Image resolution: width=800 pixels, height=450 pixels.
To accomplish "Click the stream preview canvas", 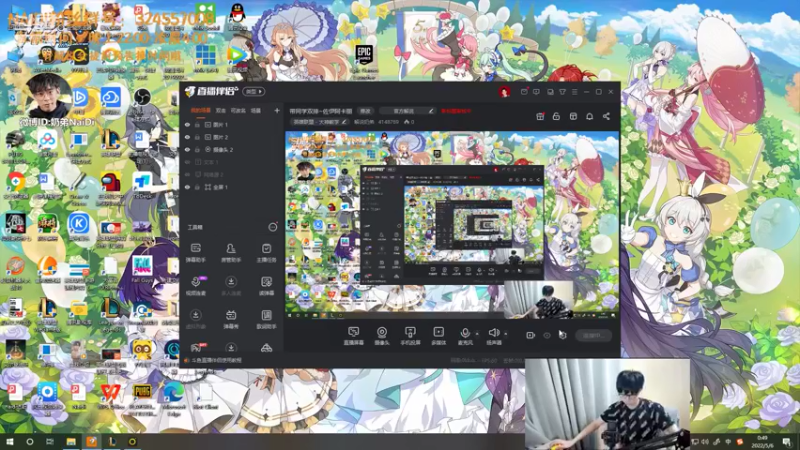I will pos(452,225).
